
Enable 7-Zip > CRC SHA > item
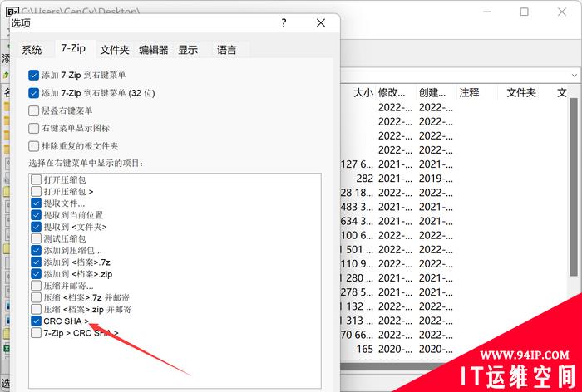[36, 333]
